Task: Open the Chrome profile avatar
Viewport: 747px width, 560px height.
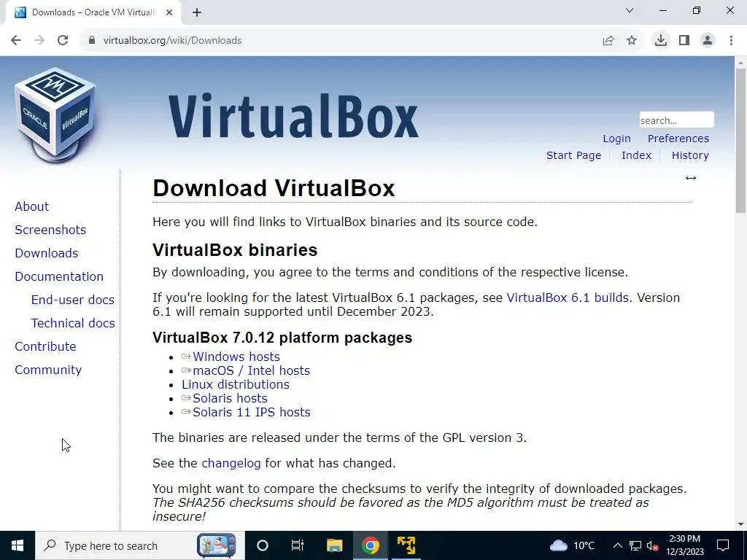Action: [x=708, y=41]
